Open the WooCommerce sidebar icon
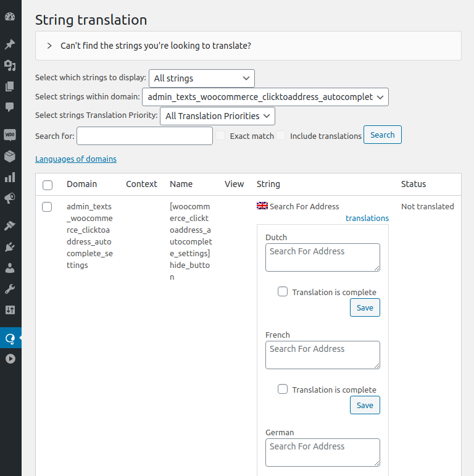Screen dimensions: 474x476 [x=10, y=135]
